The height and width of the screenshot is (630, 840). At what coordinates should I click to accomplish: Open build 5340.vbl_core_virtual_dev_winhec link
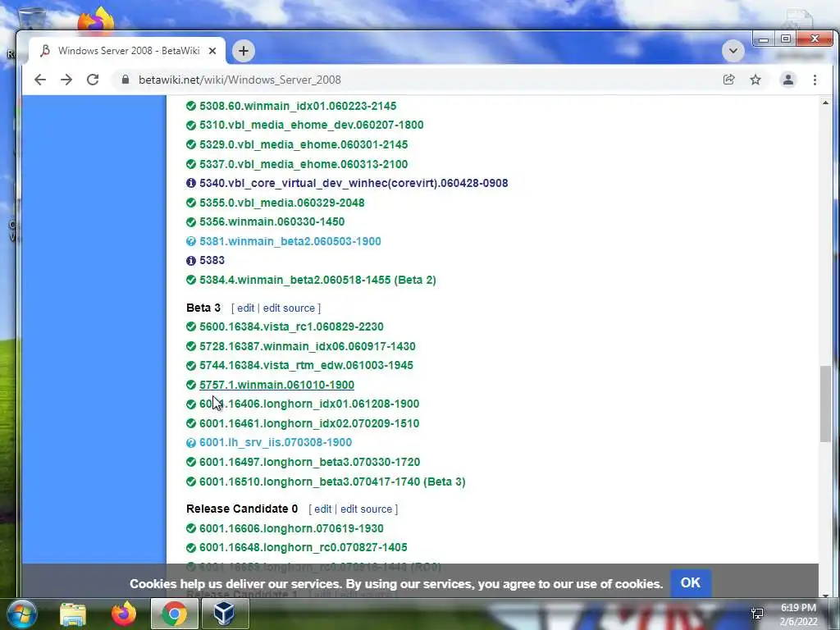click(x=354, y=183)
